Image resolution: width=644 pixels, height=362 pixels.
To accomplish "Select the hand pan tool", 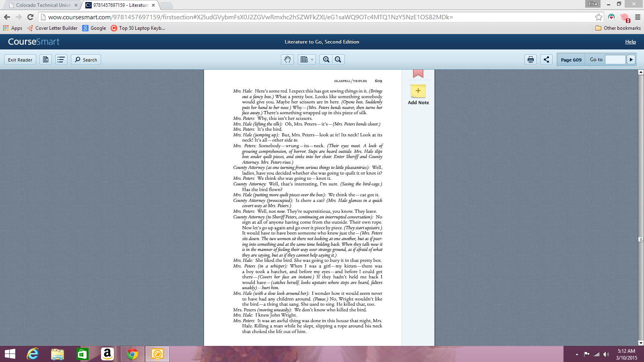I will [x=287, y=60].
